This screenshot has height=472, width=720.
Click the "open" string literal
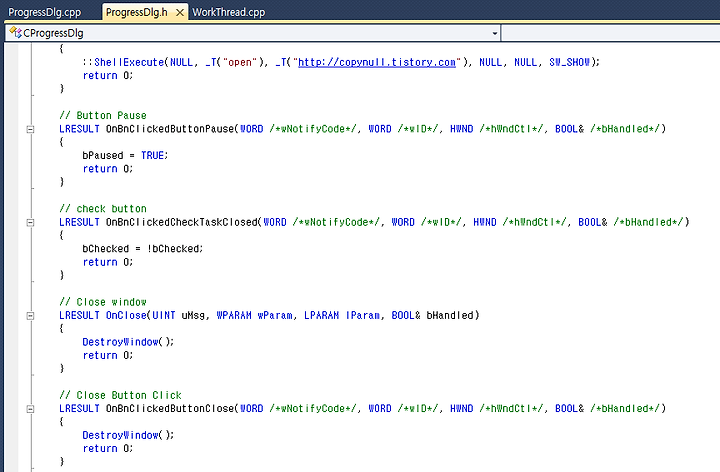(x=239, y=62)
